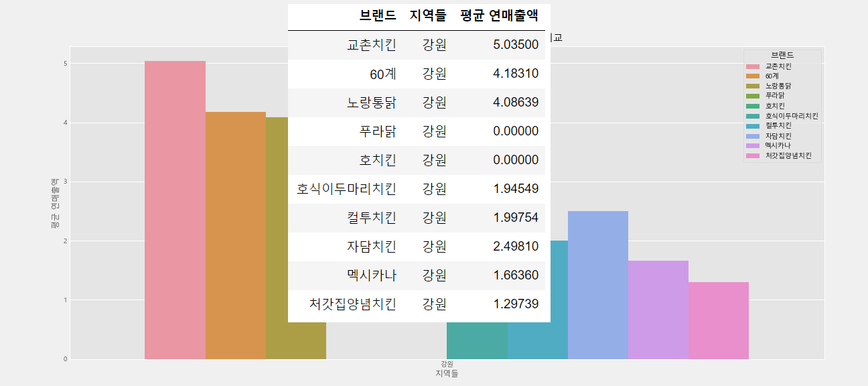Select the value 1.99754 in the table

point(516,218)
